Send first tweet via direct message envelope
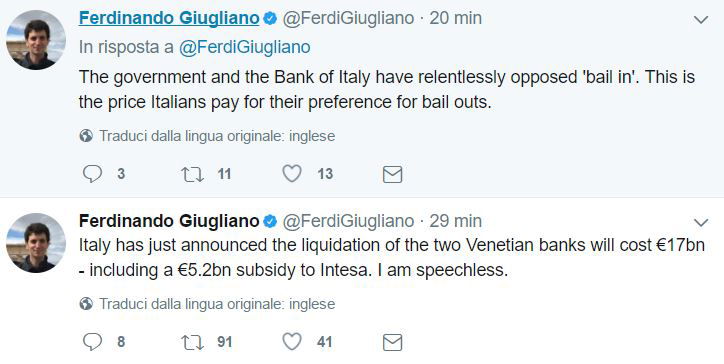This screenshot has height=364, width=724. [392, 174]
